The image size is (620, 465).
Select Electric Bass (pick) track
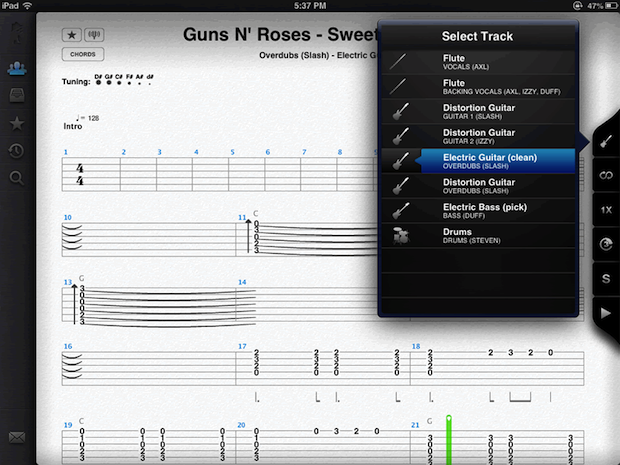click(478, 211)
